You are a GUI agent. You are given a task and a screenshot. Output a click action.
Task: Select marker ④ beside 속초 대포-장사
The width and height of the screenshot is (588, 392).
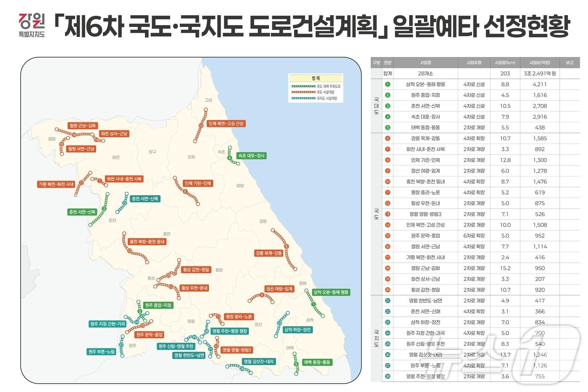click(229, 158)
